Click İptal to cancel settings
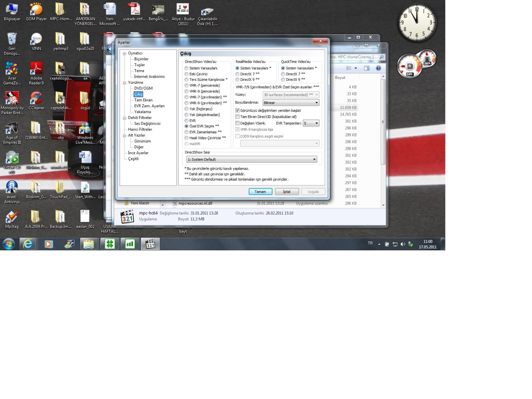The image size is (532, 399). (x=287, y=192)
